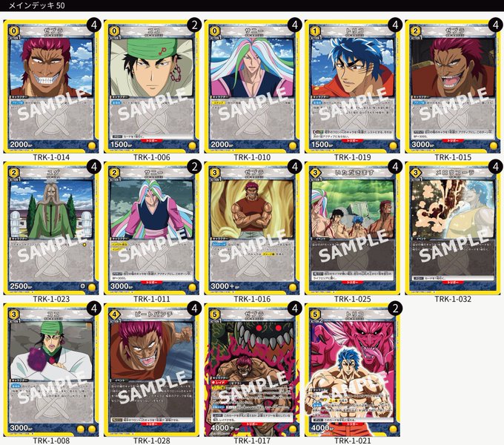Select crossed-arms Zebra card TRK-1-016
The width and height of the screenshot is (504, 445).
(x=252, y=228)
